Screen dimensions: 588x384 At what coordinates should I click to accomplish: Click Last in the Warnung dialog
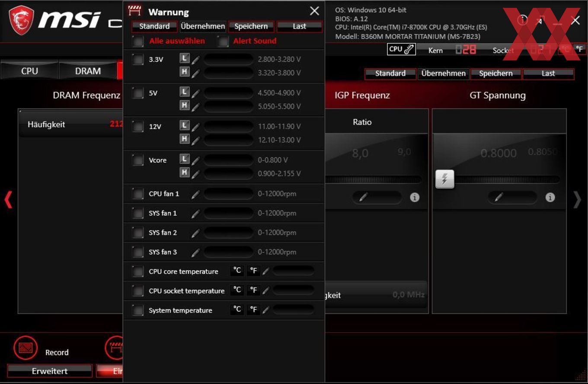[x=299, y=26]
